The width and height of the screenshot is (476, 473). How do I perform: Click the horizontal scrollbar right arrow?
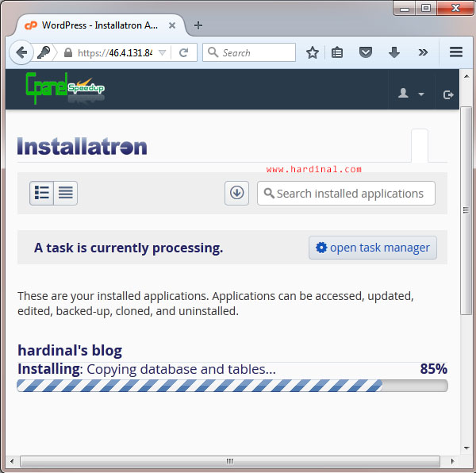(x=453, y=461)
